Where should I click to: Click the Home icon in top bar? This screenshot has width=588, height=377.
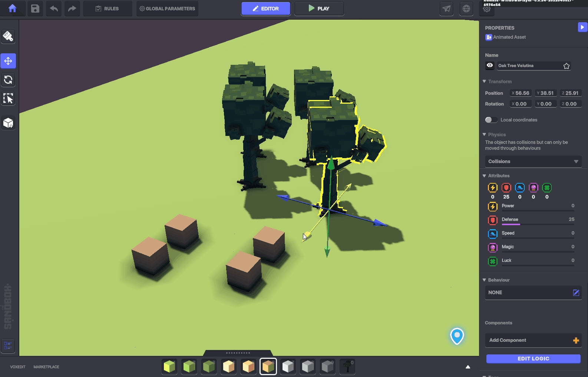pos(13,9)
